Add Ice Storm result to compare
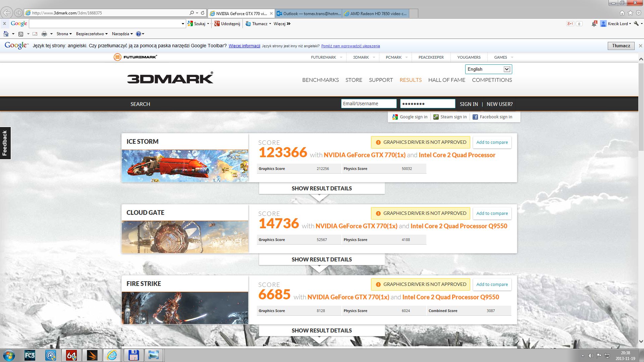The height and width of the screenshot is (362, 644). point(492,142)
